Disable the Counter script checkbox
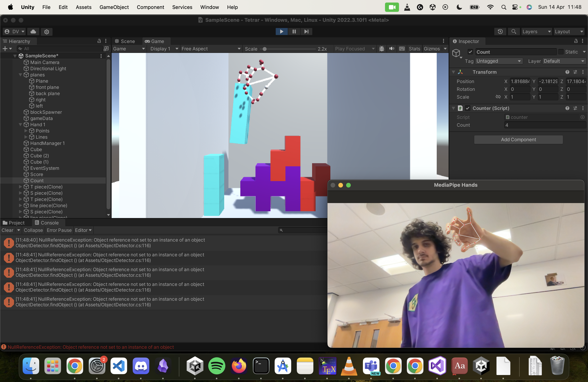Image resolution: width=588 pixels, height=382 pixels. 468,108
